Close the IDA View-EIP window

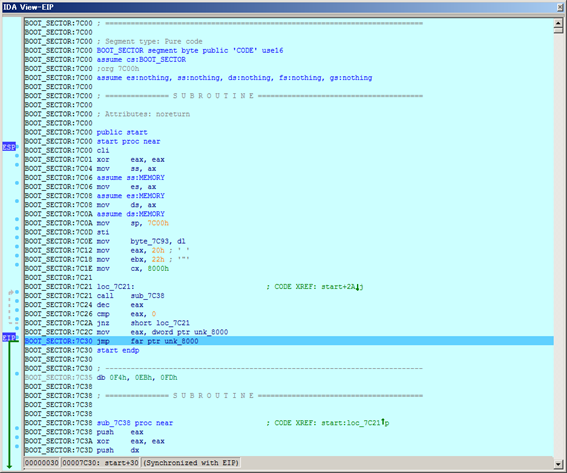[x=560, y=7]
